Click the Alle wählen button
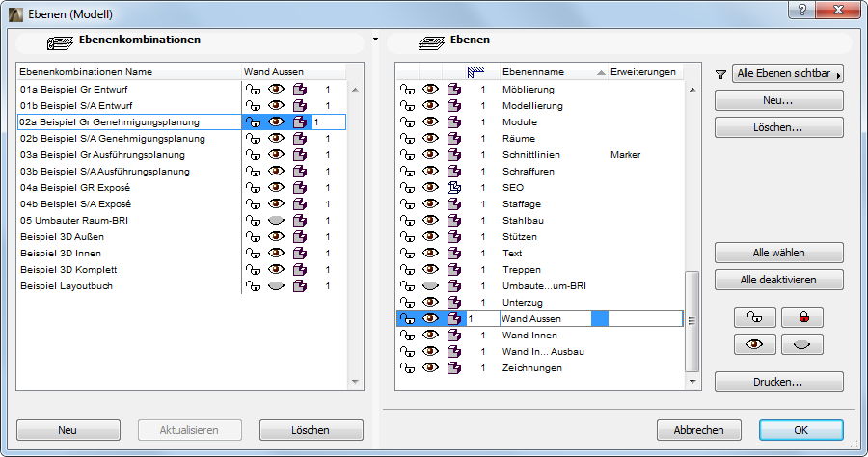Screen dimensions: 868x457 coord(779,253)
